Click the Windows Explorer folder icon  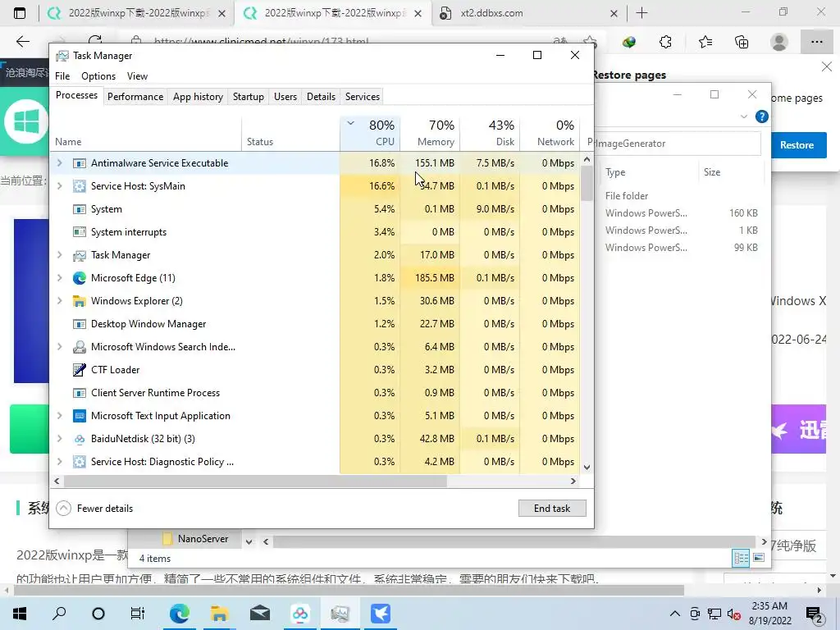pos(80,301)
